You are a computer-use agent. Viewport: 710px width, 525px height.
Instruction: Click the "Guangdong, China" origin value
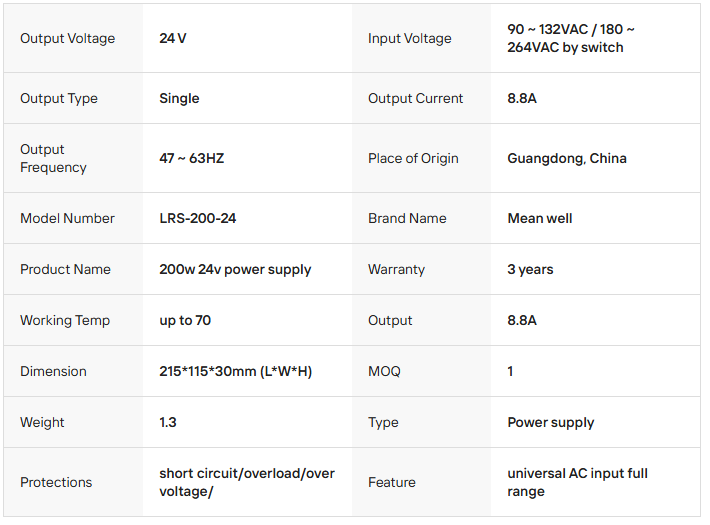tap(567, 158)
